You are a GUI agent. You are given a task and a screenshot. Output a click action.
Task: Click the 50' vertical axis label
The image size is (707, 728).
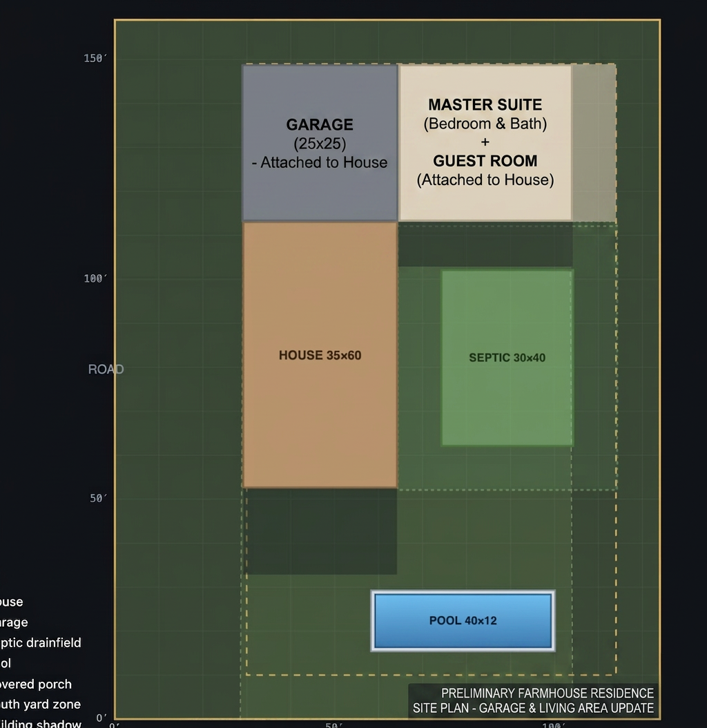pyautogui.click(x=99, y=498)
